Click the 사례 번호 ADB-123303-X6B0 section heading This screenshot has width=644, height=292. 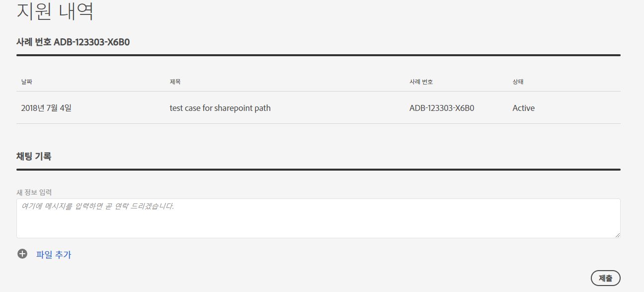click(73, 42)
